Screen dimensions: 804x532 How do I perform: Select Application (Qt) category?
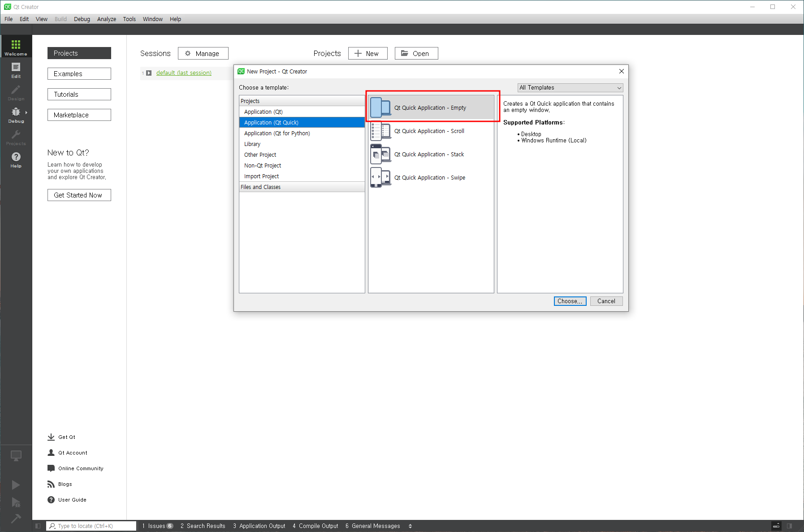(302, 112)
